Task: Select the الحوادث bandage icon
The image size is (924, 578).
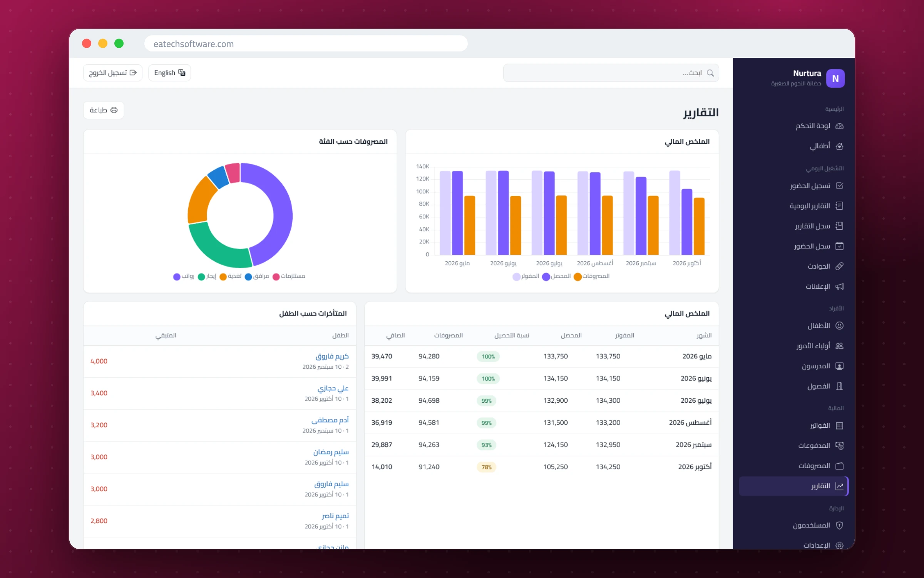Action: point(839,266)
